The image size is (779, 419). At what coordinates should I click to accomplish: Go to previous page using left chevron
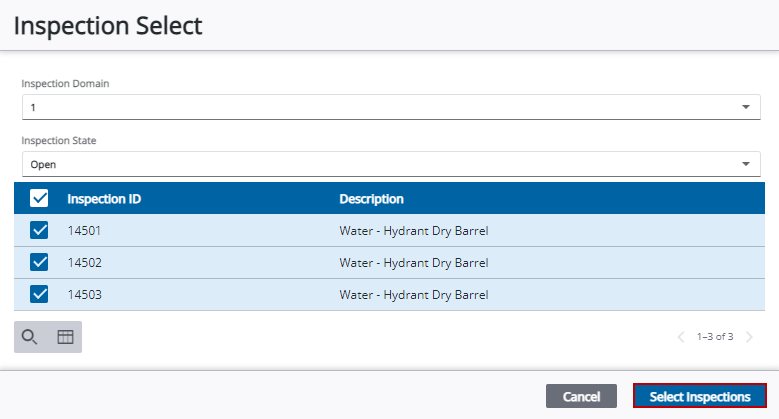pyautogui.click(x=682, y=337)
